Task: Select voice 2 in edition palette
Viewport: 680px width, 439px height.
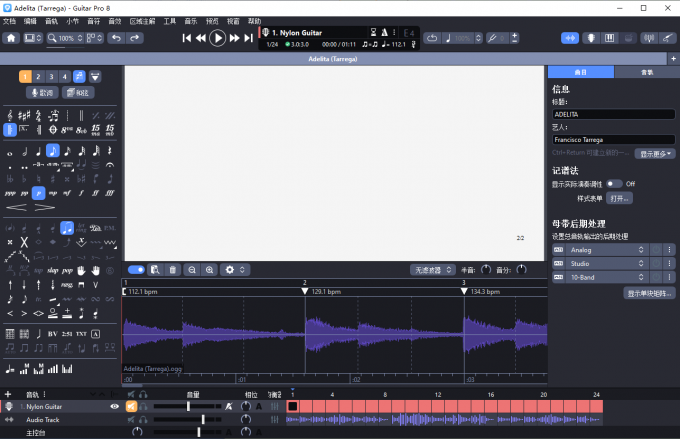Action: click(39, 76)
